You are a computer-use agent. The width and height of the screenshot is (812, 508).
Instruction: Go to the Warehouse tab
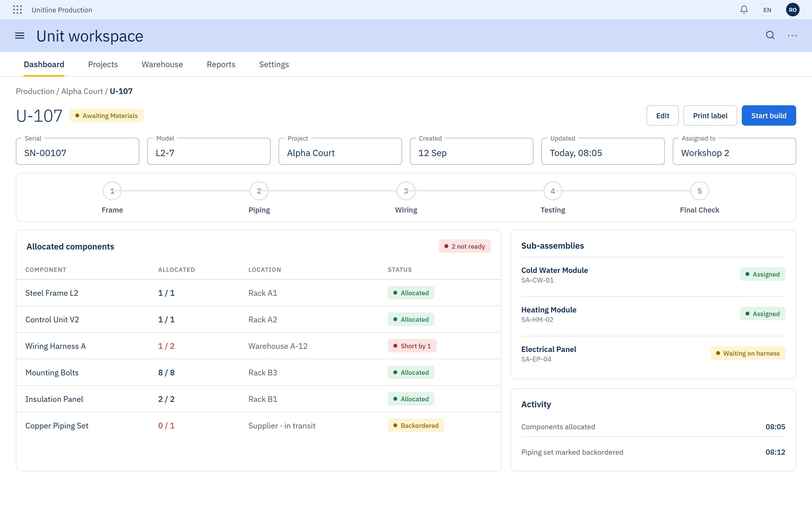(x=162, y=65)
